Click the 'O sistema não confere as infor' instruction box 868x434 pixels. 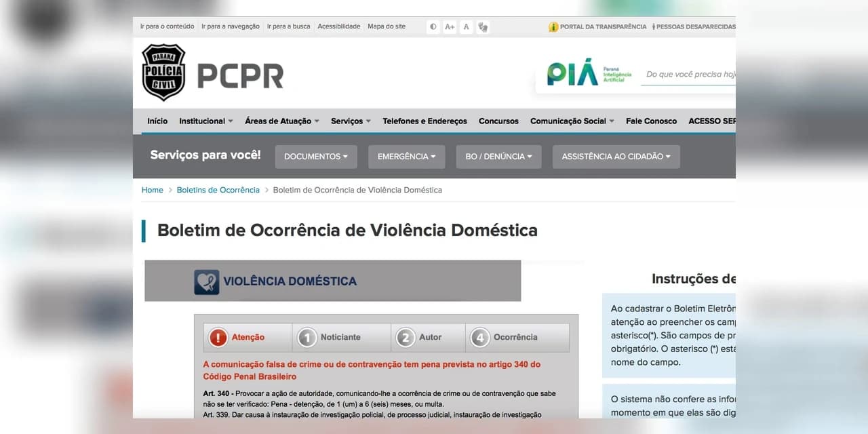[669, 401]
